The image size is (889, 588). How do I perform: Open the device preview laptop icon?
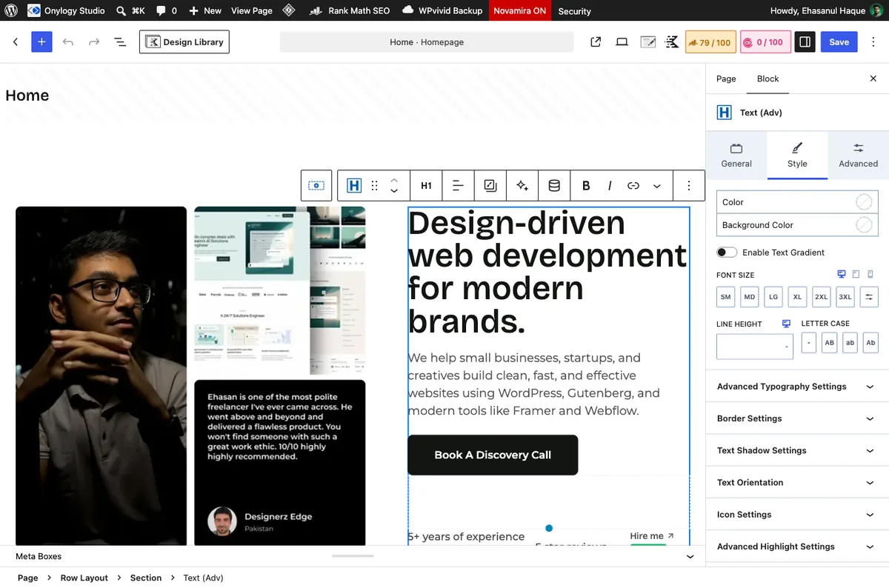622,42
